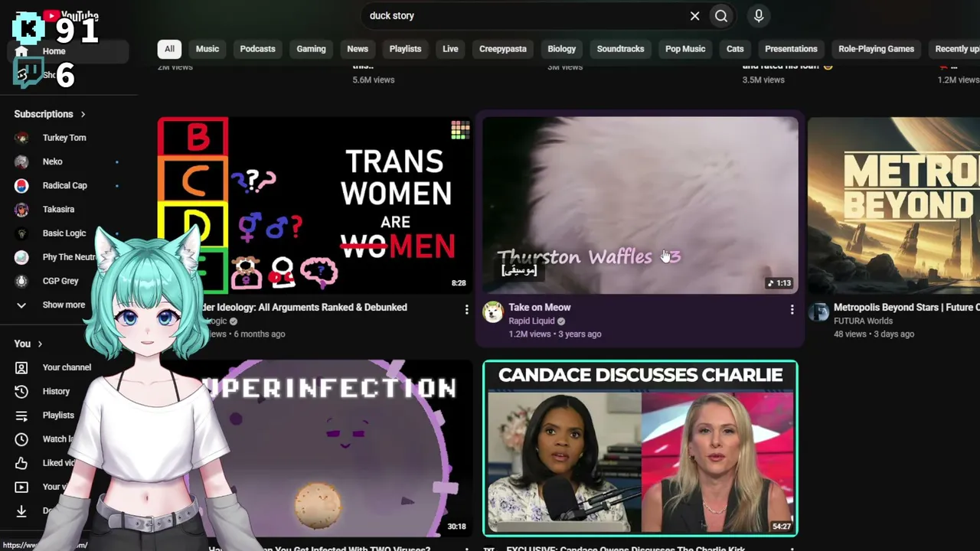Go to Home in the sidebar
Screen dimensions: 980x551
(x=69, y=51)
